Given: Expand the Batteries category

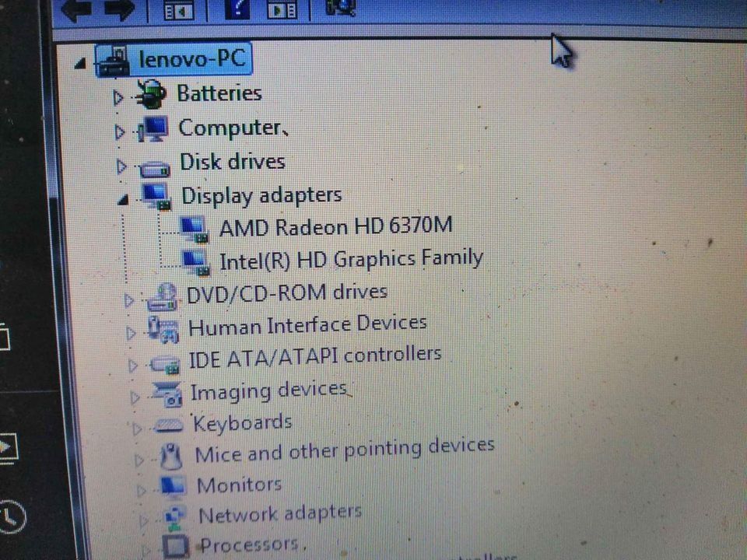Looking at the screenshot, I should tap(117, 98).
